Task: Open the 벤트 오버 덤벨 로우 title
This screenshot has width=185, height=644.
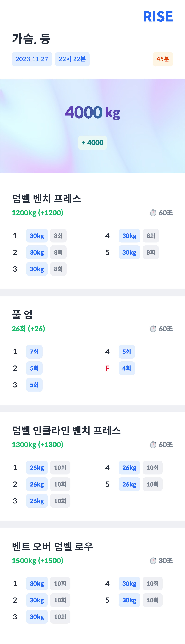Action: 52,546
